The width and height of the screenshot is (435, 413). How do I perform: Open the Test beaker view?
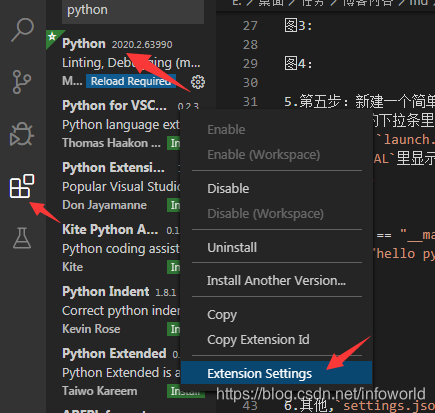(22, 238)
